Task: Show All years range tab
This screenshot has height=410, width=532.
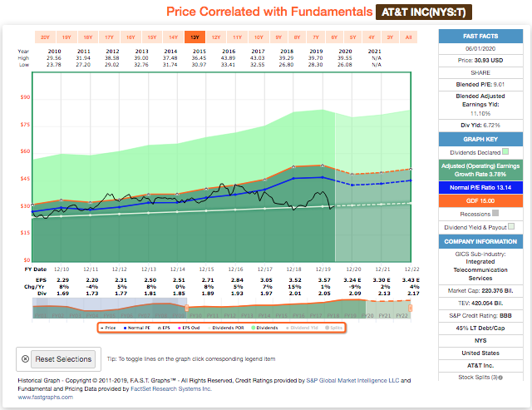Action: (x=408, y=37)
